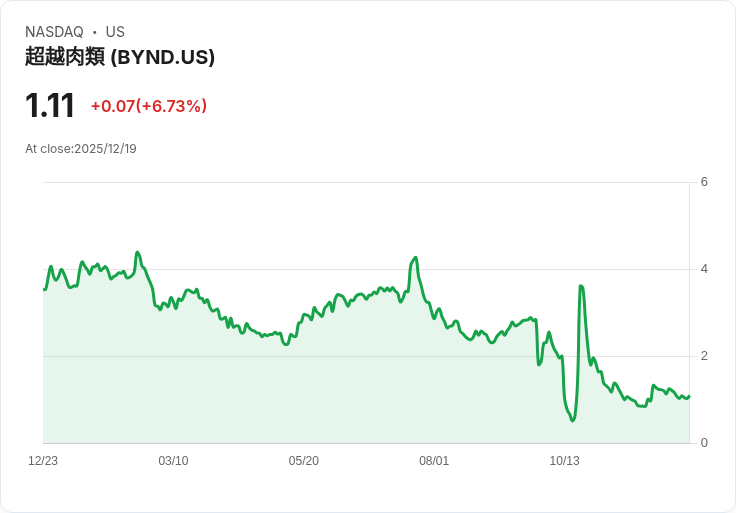Click the BYND.US stock title
This screenshot has width=736, height=513.
(120, 57)
